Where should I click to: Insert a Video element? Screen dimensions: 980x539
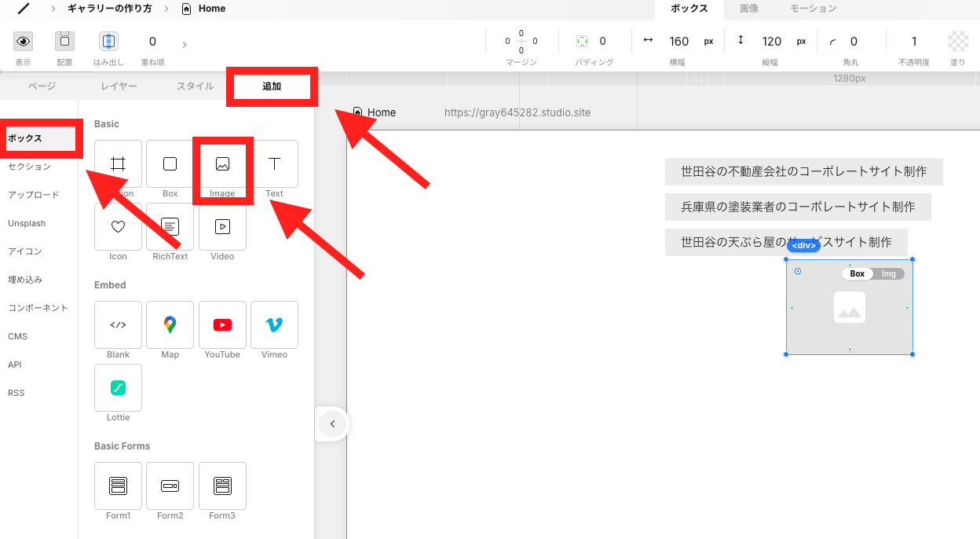pyautogui.click(x=222, y=227)
